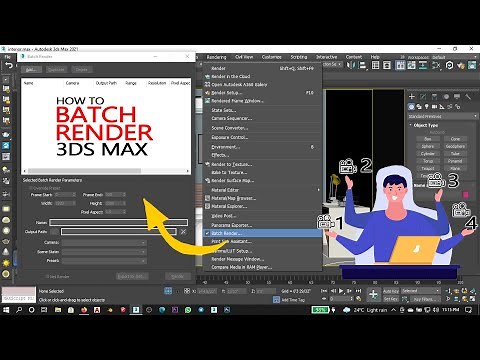Click the Undo arrow icon
Image resolution: width=480 pixels, height=360 pixels.
[x=9, y=65]
